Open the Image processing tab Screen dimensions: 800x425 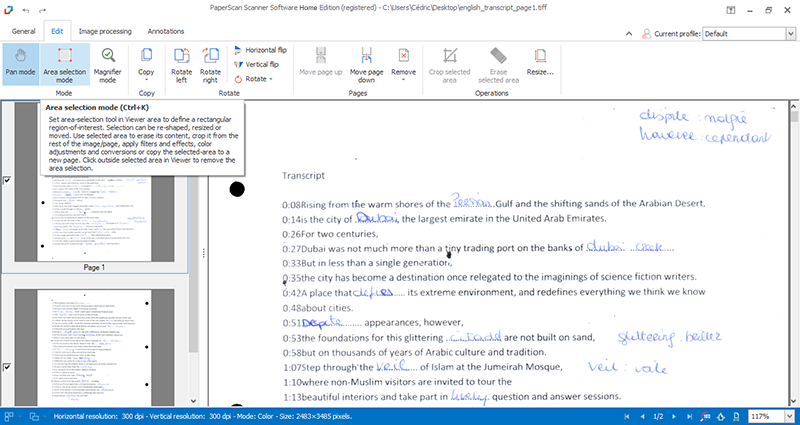[x=105, y=31]
